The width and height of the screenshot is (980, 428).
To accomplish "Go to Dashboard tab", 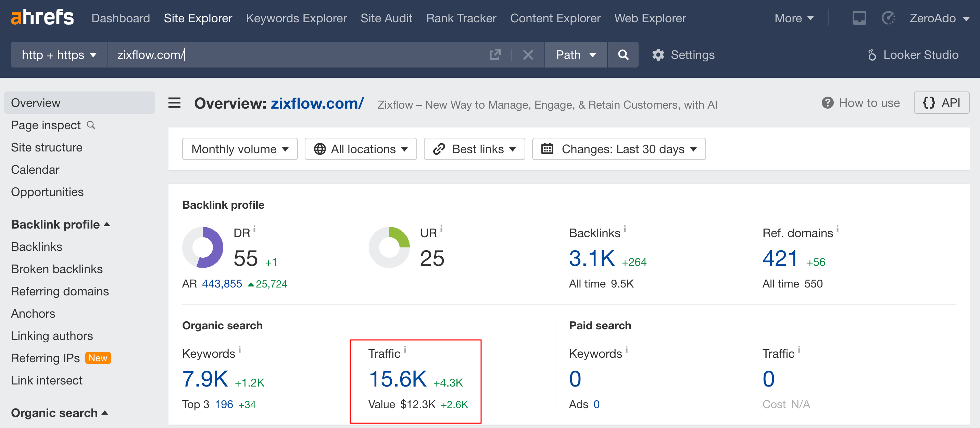I will tap(121, 18).
